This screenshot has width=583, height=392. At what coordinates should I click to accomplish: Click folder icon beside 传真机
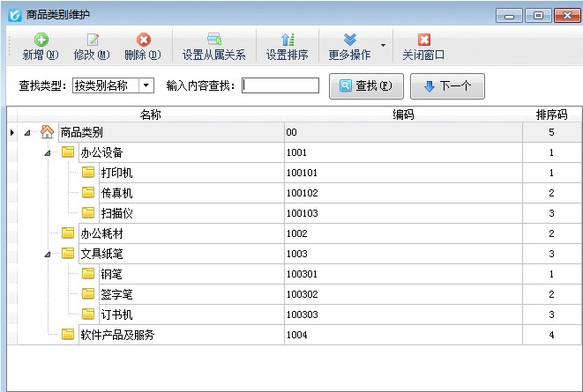click(x=88, y=192)
